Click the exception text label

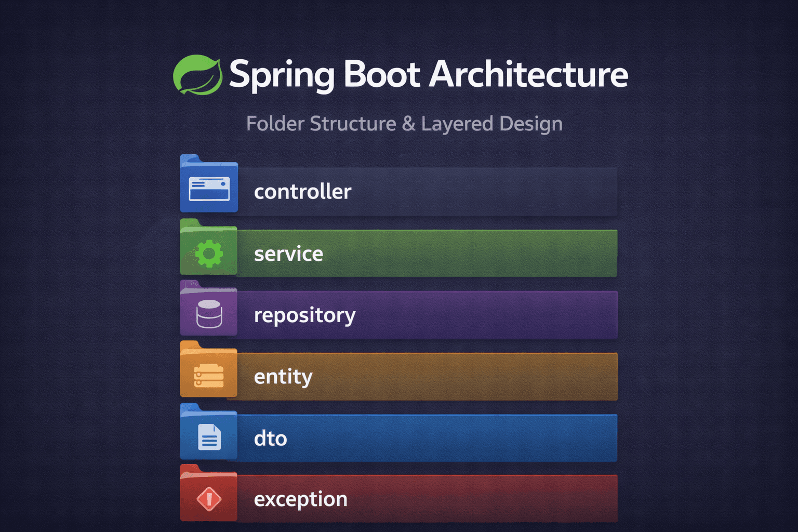pos(300,499)
